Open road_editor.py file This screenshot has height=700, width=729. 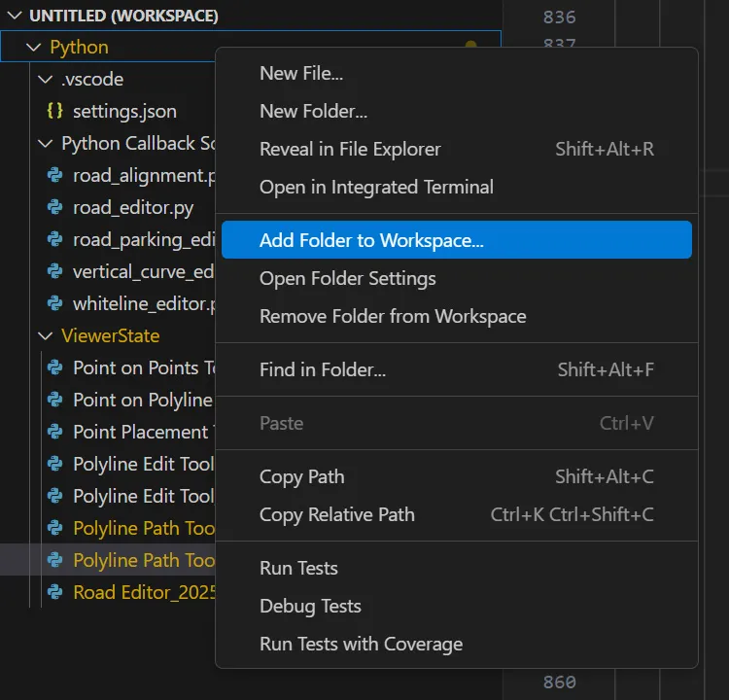133,208
